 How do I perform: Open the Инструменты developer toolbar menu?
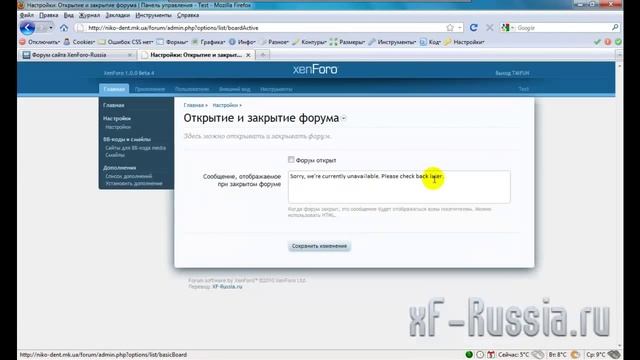tap(392, 42)
